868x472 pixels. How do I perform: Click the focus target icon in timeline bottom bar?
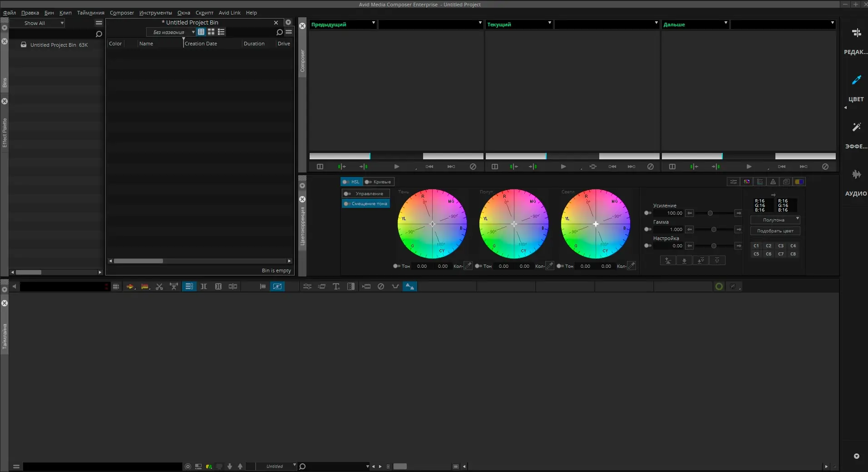tap(188, 466)
